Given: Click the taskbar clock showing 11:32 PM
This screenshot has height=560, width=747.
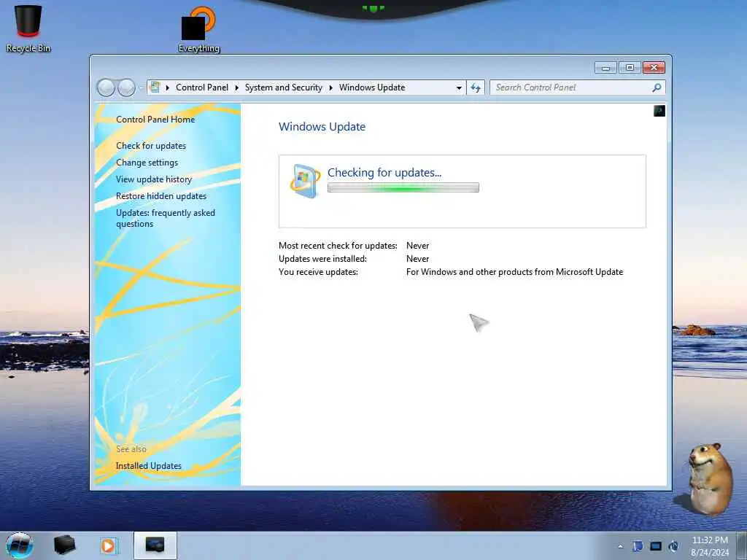Looking at the screenshot, I should [x=710, y=546].
